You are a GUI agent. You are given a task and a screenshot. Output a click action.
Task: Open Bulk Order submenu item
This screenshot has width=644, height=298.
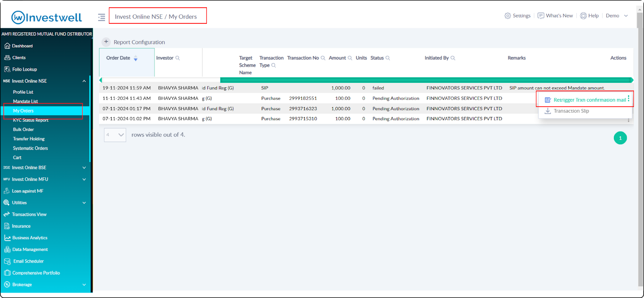[x=23, y=129]
